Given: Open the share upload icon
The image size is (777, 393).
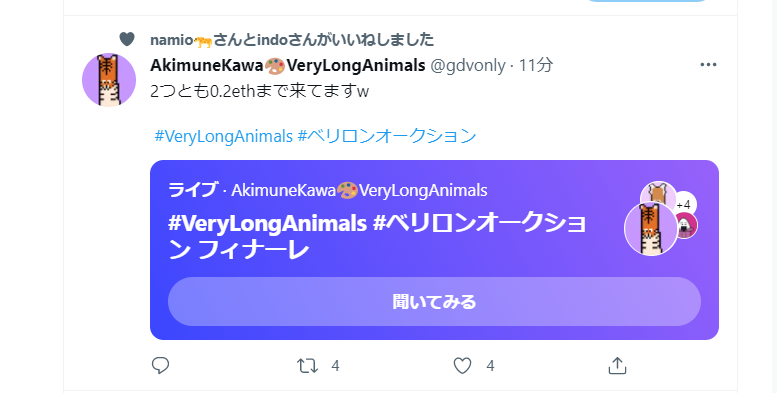Looking at the screenshot, I should coord(617,366).
